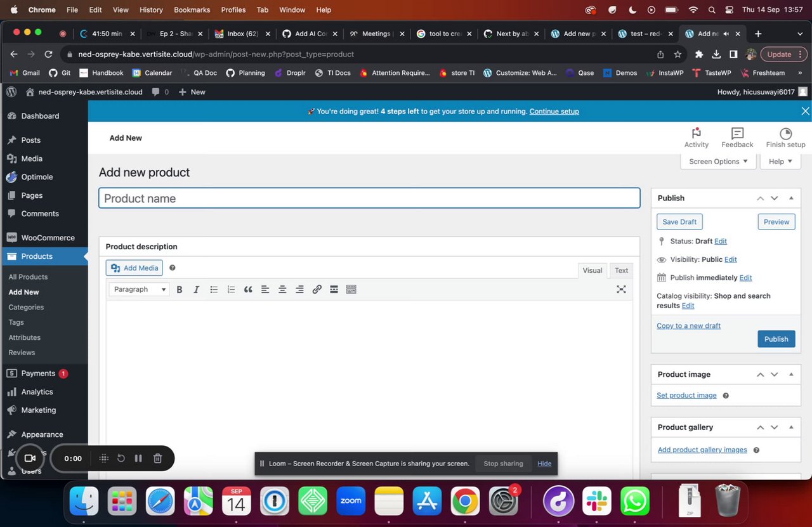This screenshot has height=527, width=812.
Task: Add a blockquote using the quote icon
Action: (248, 289)
